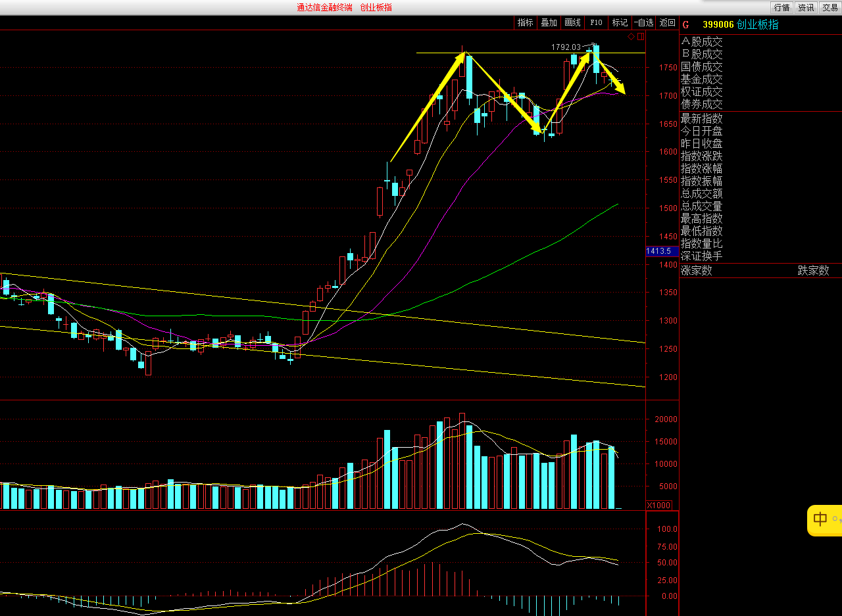Image resolution: width=842 pixels, height=616 pixels.
Task: Click the 涨家数 label
Action: coord(697,270)
